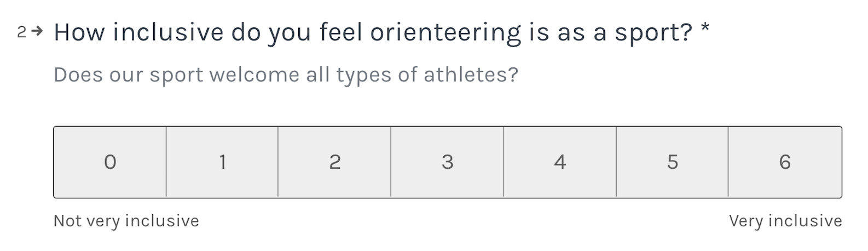The height and width of the screenshot is (251, 868).
Task: Click the required asterisk after the question
Action: point(705,28)
